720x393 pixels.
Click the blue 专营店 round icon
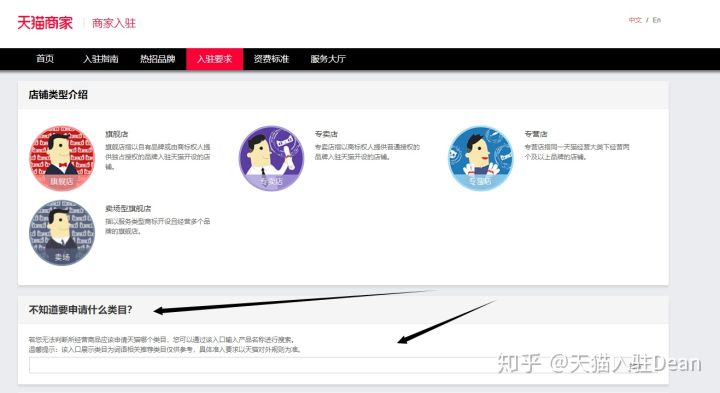click(481, 158)
